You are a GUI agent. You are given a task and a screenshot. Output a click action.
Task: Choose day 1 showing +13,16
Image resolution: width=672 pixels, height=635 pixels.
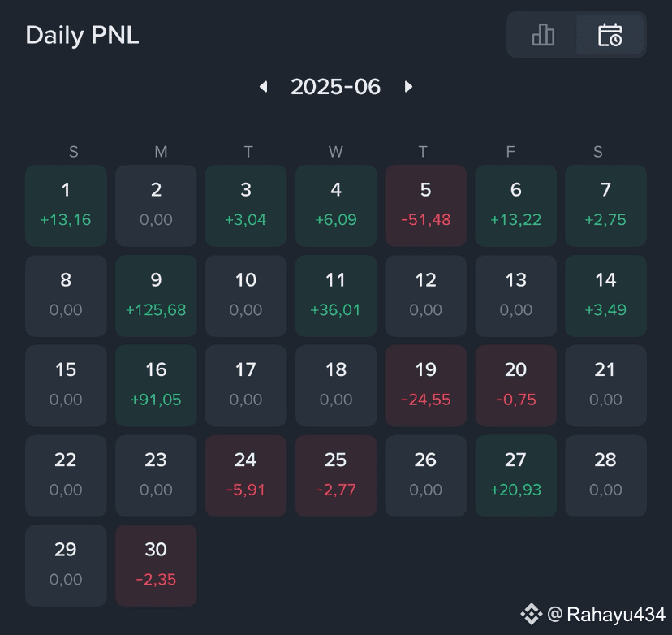[66, 205]
